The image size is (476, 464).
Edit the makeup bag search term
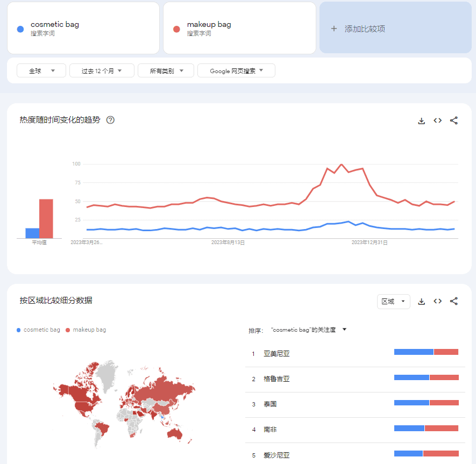[x=209, y=25]
